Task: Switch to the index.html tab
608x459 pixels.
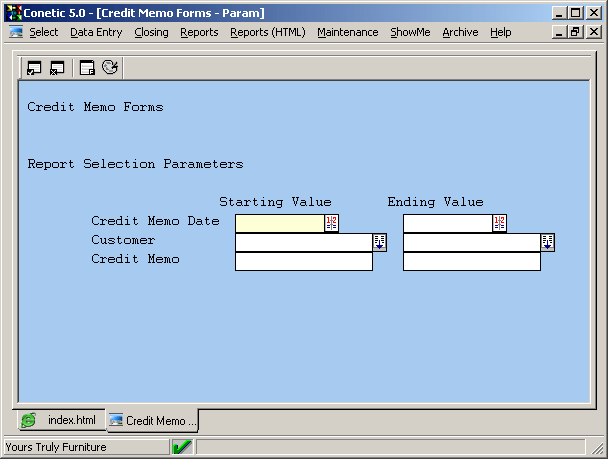Action: coord(60,420)
